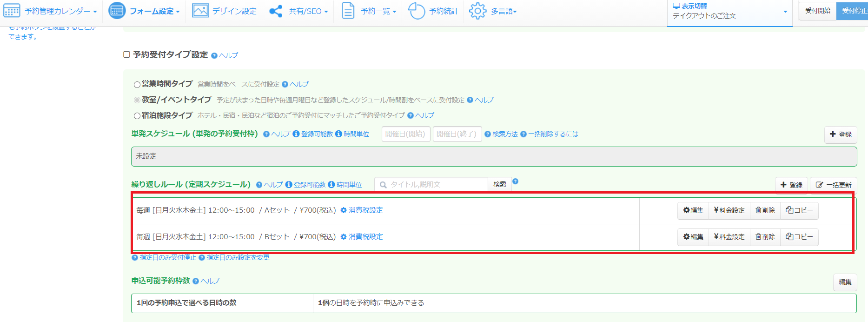Expand the 表示切替 テイクアウトのご注文 selector
Screen dimensions: 868x322
[x=730, y=13]
